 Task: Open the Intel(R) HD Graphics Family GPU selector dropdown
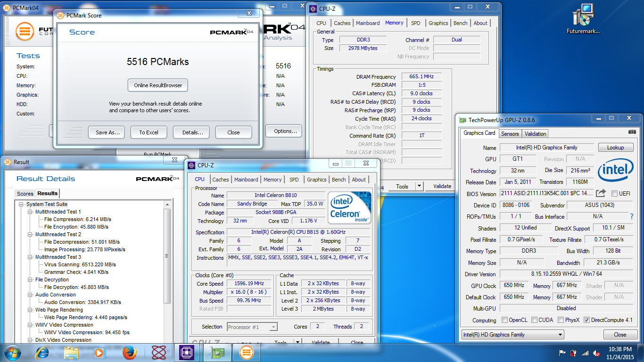click(512, 335)
